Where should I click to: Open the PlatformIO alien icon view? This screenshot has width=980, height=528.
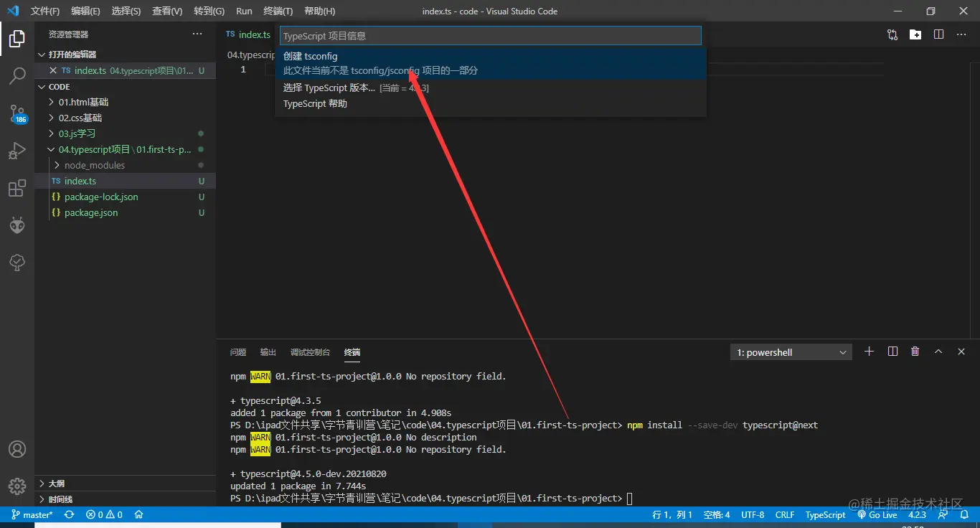17,226
